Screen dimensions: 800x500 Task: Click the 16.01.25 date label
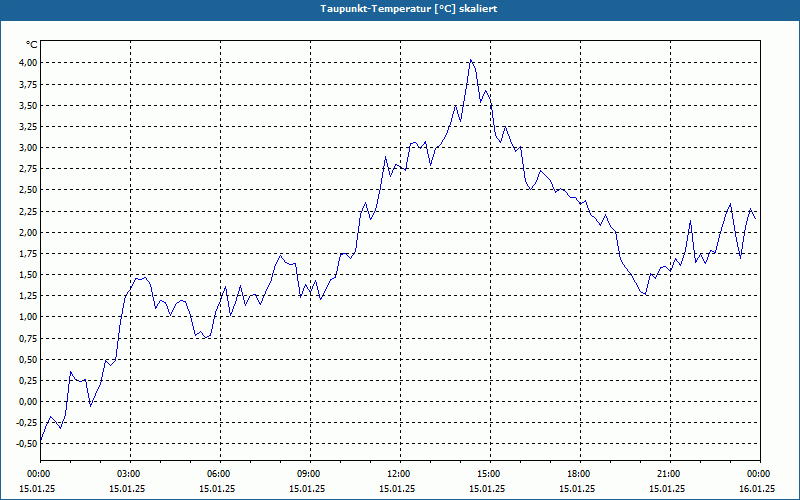pyautogui.click(x=757, y=488)
